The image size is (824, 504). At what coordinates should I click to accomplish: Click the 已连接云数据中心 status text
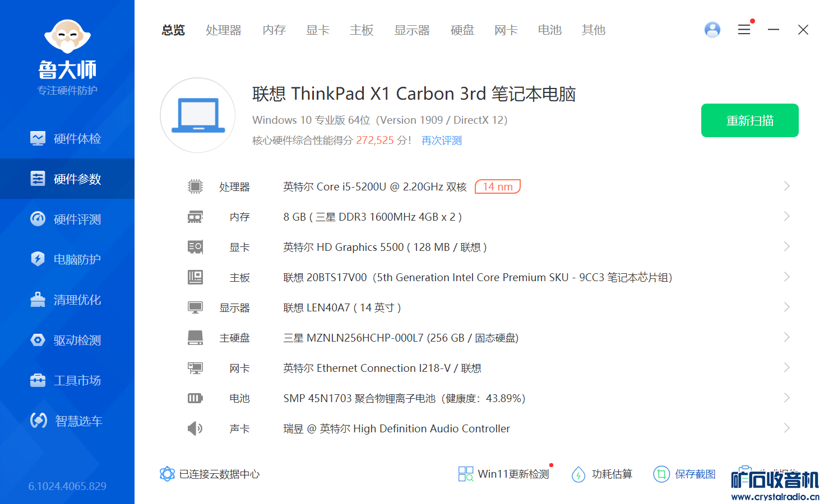[x=220, y=474]
